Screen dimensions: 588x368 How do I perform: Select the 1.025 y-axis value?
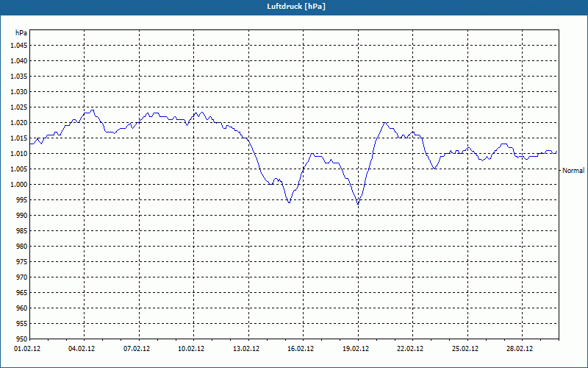tap(20, 107)
